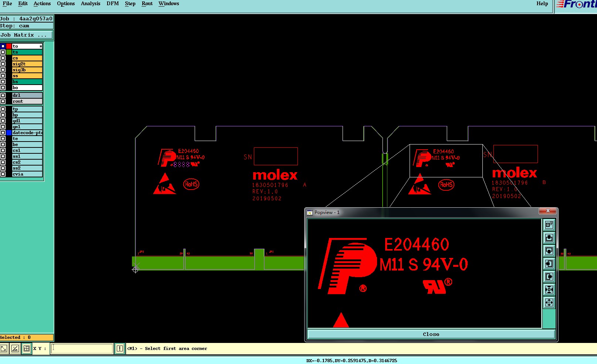Open the File menu
Image resolution: width=597 pixels, height=364 pixels.
pos(7,4)
